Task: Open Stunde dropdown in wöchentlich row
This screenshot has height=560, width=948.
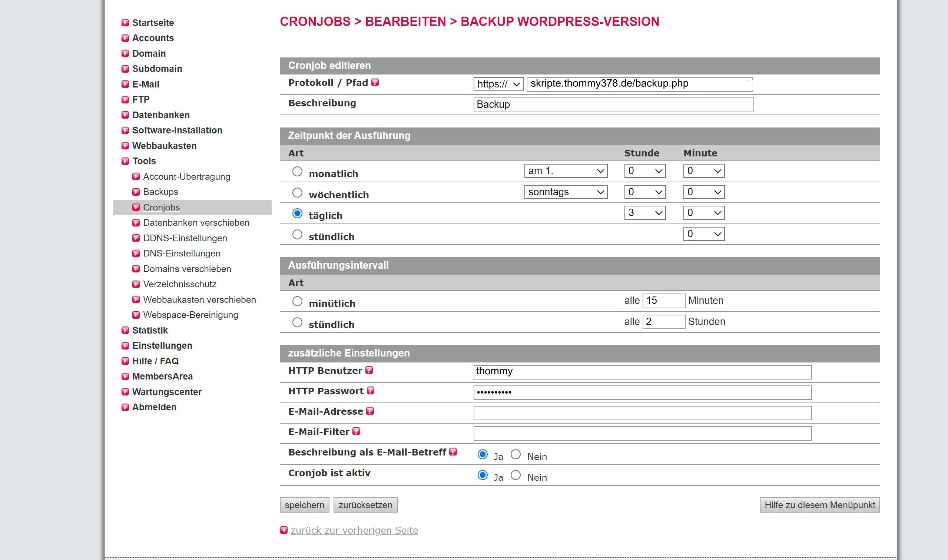Action: (x=645, y=192)
